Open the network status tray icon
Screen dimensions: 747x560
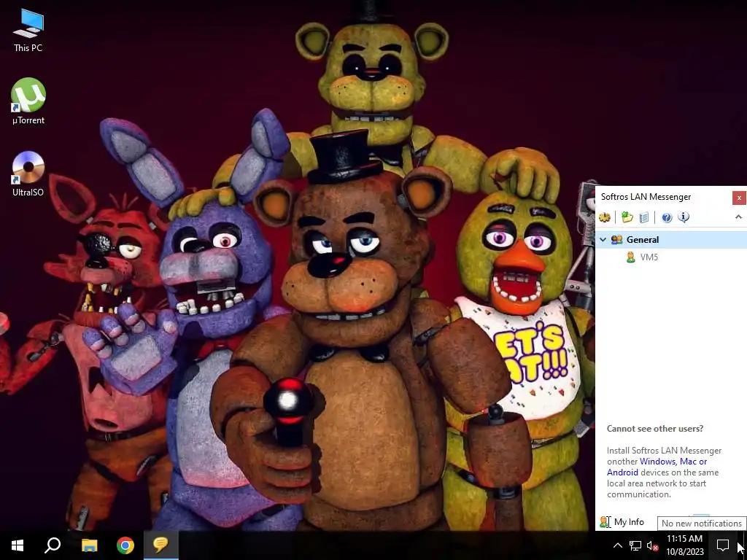coord(635,545)
